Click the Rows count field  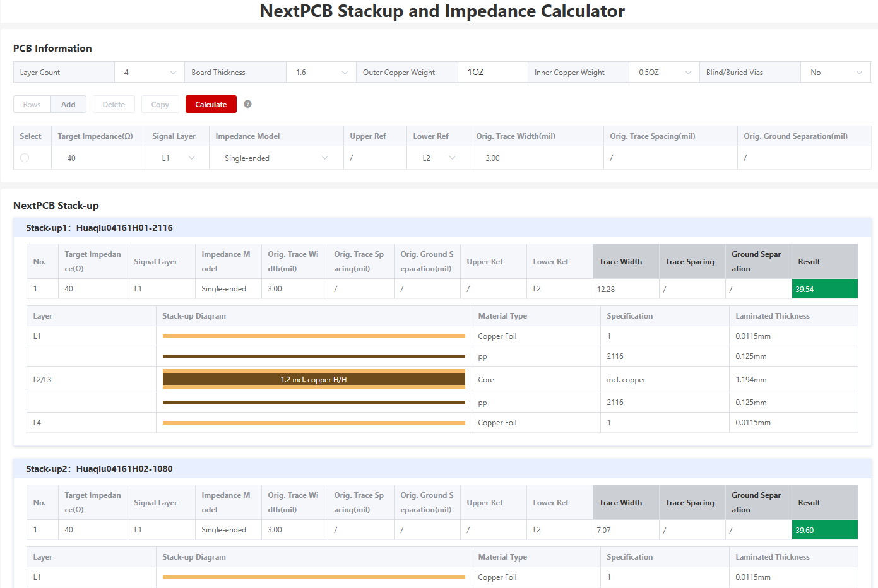click(32, 105)
